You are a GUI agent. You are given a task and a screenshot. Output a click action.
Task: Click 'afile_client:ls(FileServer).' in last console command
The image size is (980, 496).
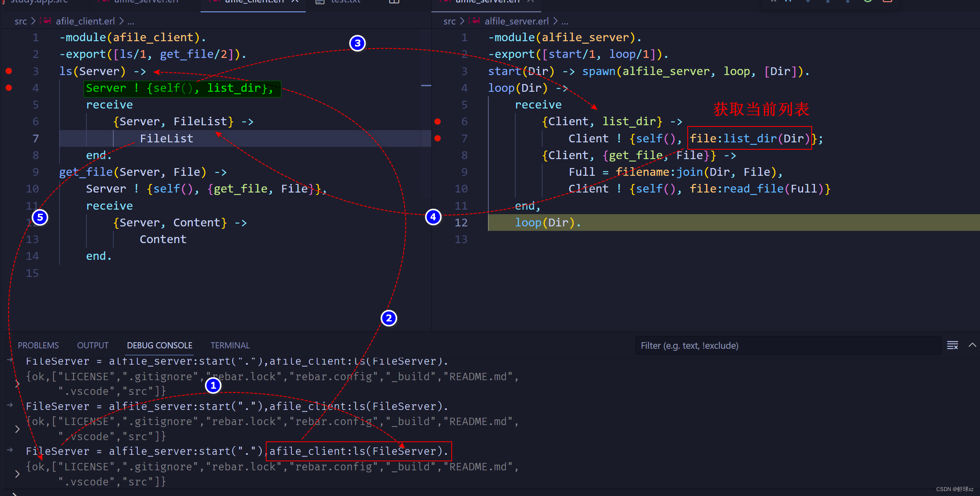tap(359, 451)
